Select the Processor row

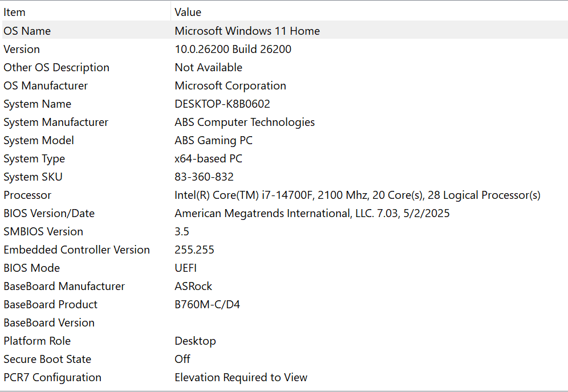tap(27, 195)
